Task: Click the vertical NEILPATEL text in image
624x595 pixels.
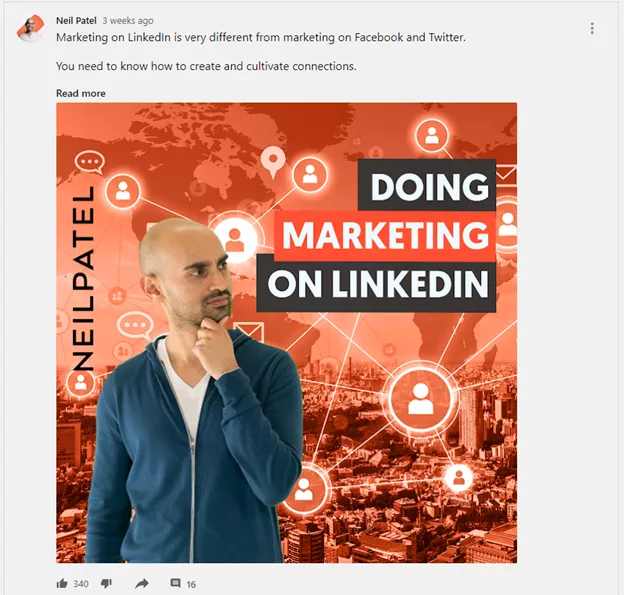Action: pyautogui.click(x=84, y=278)
